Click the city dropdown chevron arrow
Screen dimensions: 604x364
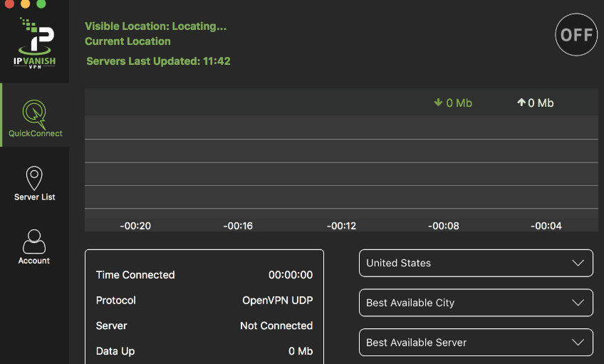click(578, 303)
